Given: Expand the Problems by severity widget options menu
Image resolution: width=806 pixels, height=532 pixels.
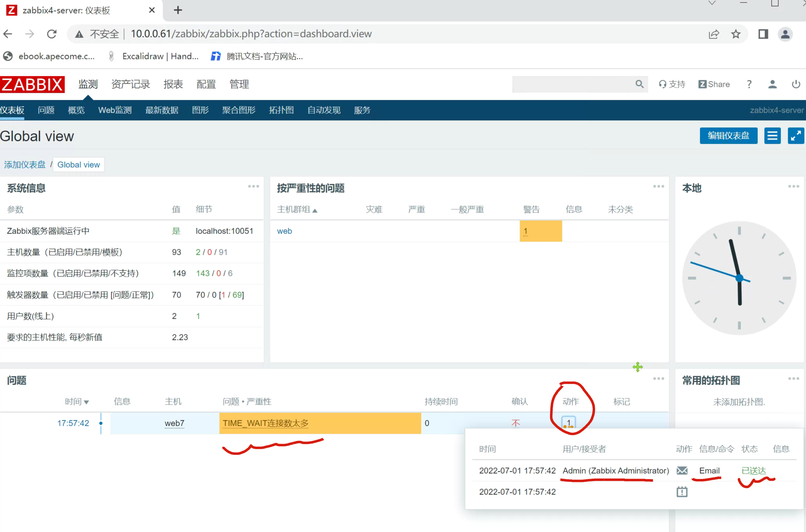Looking at the screenshot, I should click(x=658, y=186).
